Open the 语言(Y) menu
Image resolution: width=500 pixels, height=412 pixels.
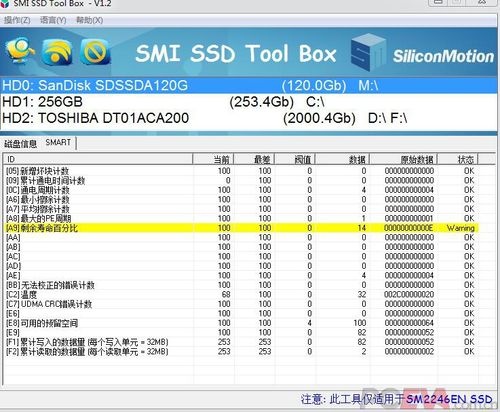point(53,20)
